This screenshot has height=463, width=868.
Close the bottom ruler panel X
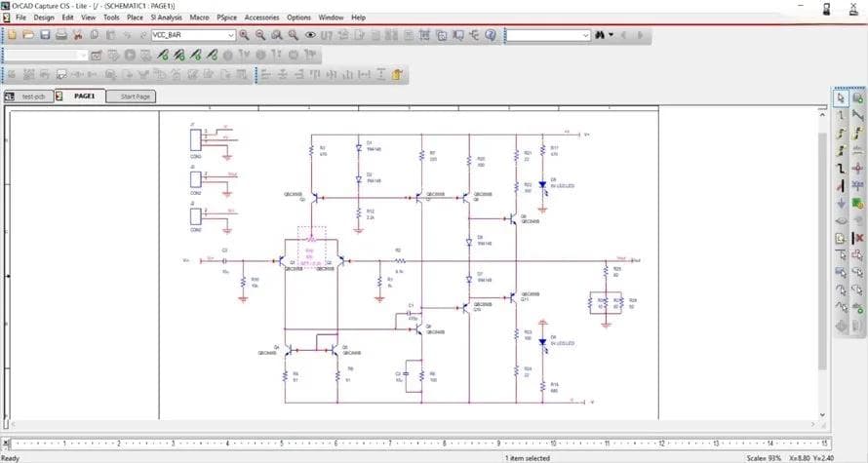6,444
